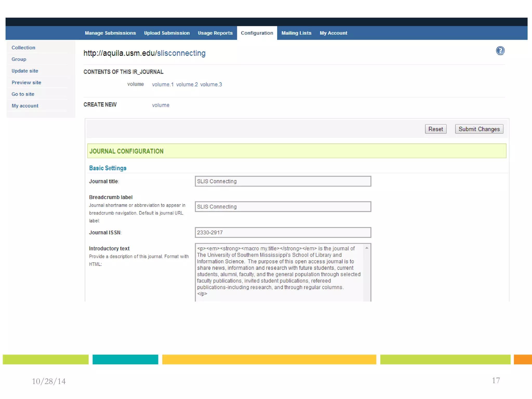Select the Configuration tab

pos(257,33)
